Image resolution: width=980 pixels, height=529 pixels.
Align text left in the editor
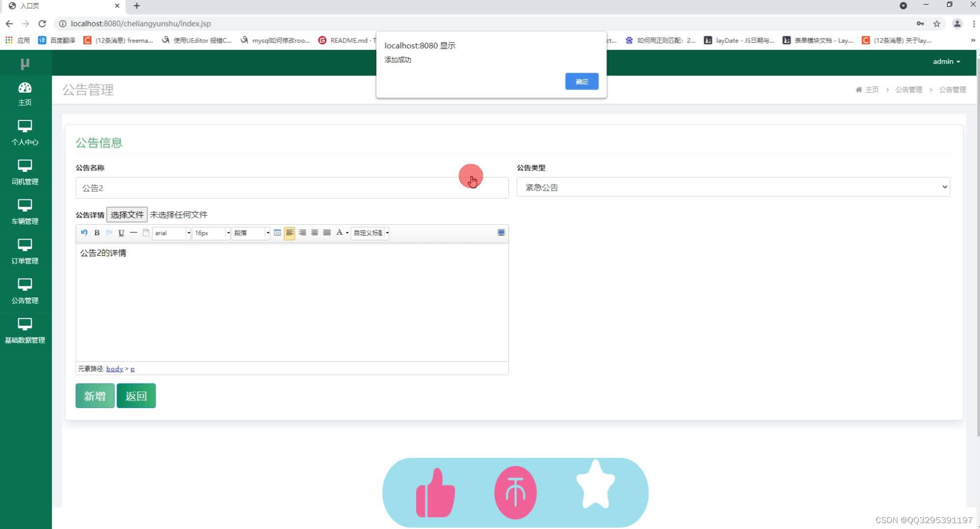(290, 233)
